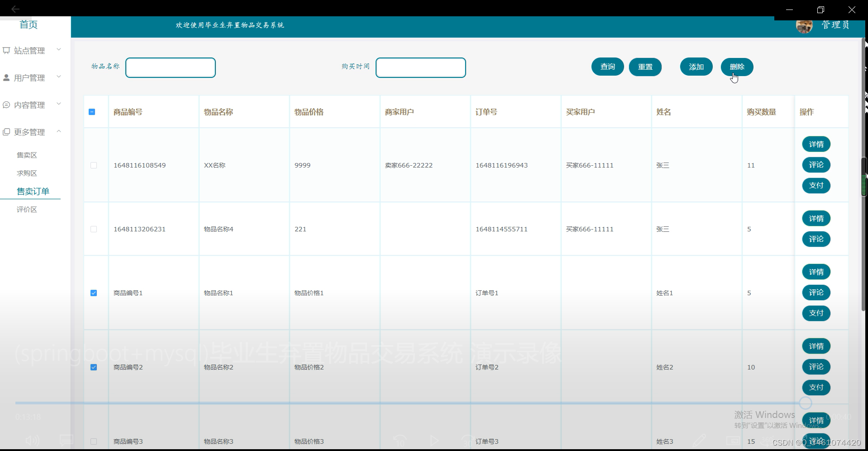Check the row for order 1648114555711
Viewport: 868px width, 451px height.
pyautogui.click(x=94, y=229)
